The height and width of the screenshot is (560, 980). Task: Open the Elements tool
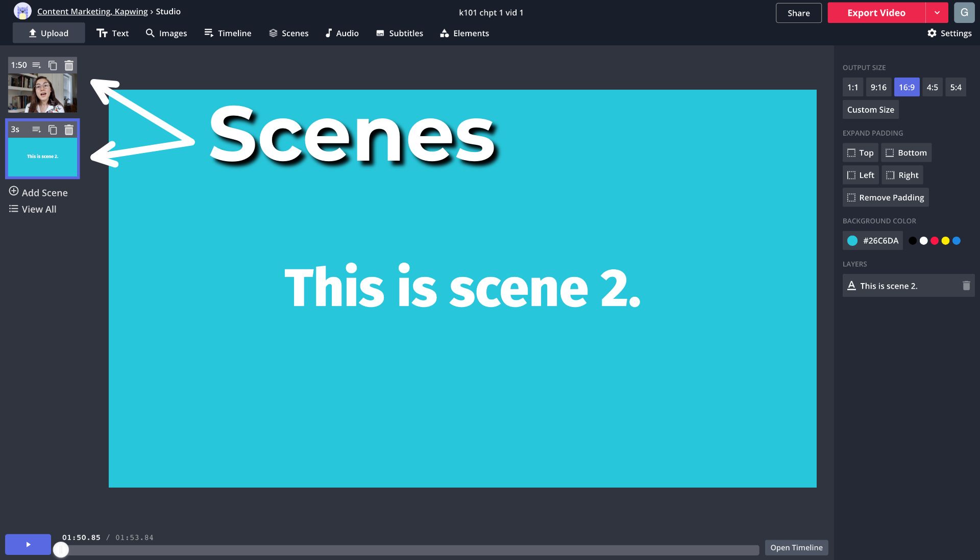click(x=464, y=33)
